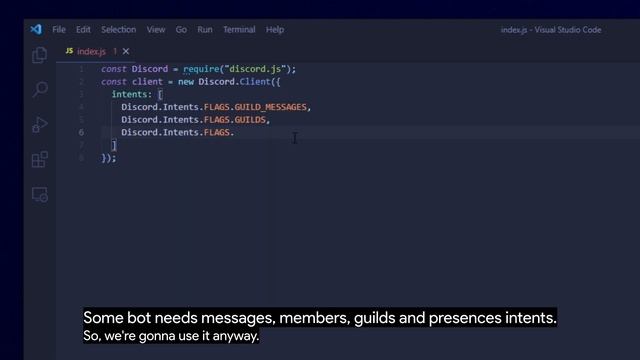Click GUILD_MESSAGES flag on line 4
The height and width of the screenshot is (360, 640).
(271, 107)
